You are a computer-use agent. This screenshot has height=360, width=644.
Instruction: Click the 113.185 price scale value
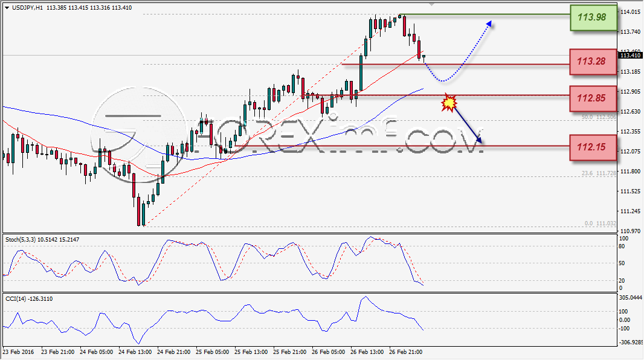pos(631,72)
